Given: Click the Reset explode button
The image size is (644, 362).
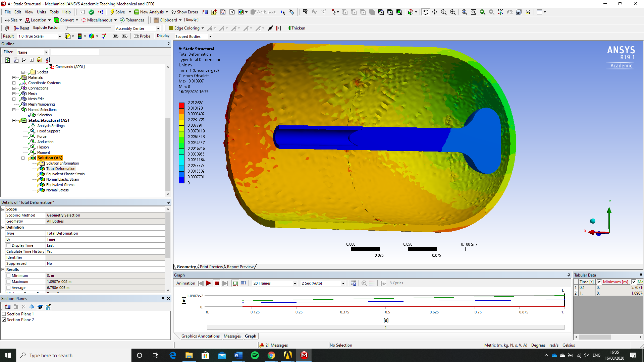Looking at the screenshot, I should (x=21, y=28).
